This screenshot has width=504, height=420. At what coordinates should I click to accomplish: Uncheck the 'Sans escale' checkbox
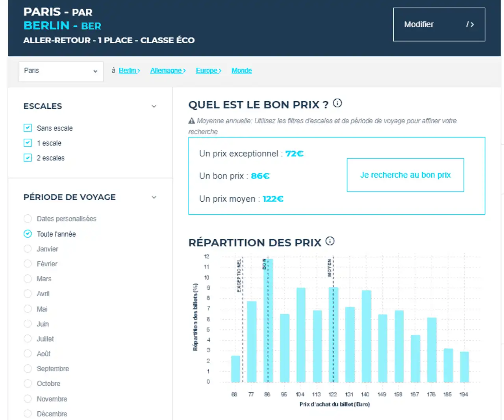(28, 128)
